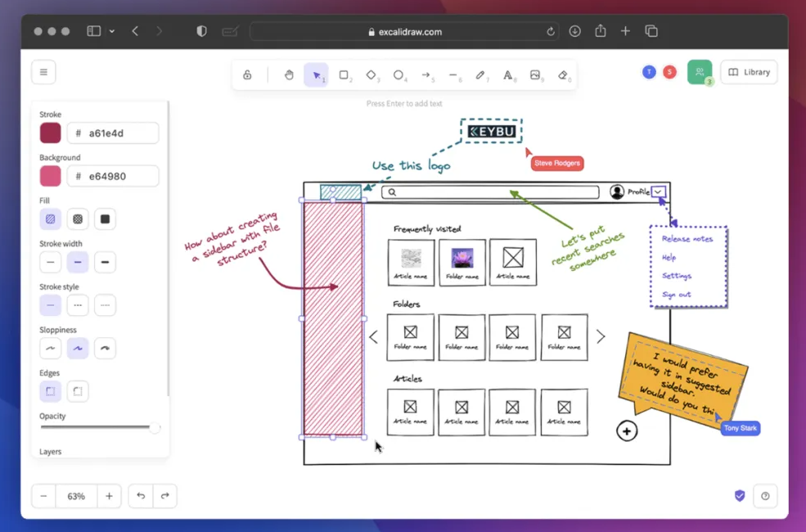Image resolution: width=806 pixels, height=532 pixels.
Task: Reset zoom via 63% label
Action: [x=76, y=496]
